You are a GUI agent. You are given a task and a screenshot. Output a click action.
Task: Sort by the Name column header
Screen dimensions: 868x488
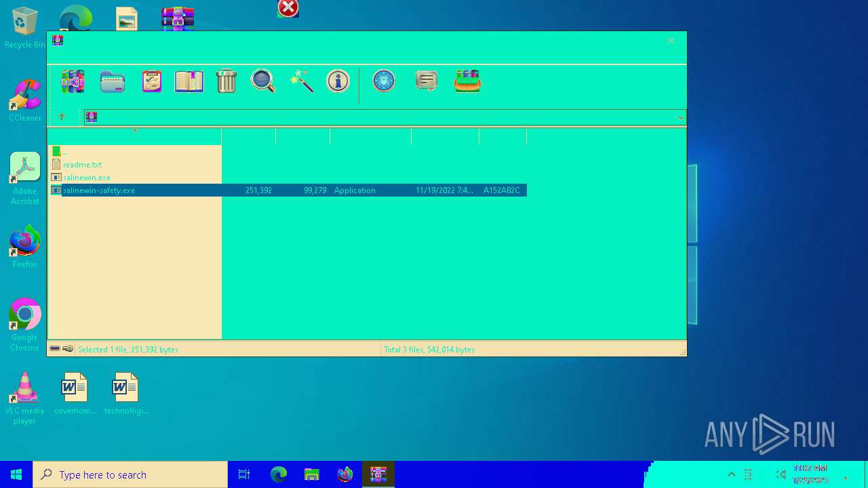(x=134, y=136)
